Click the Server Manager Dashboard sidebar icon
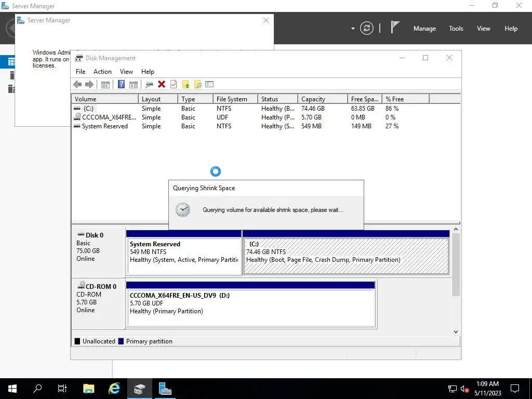 pyautogui.click(x=11, y=62)
